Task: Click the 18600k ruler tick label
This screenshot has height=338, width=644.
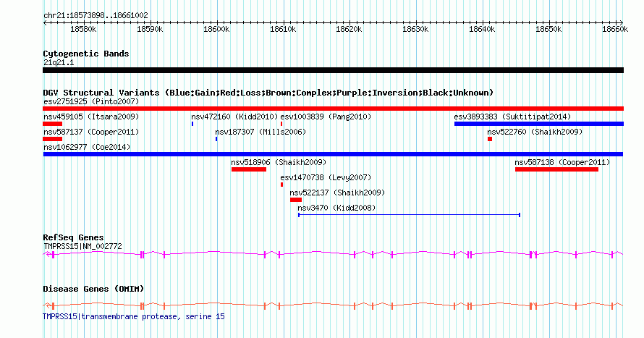Action: tap(216, 29)
